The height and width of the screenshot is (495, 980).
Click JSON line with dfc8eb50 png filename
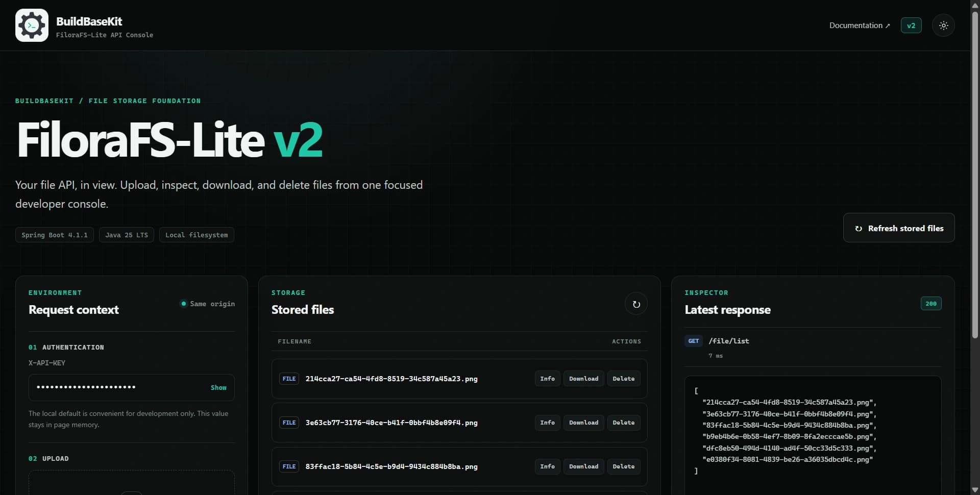(789, 448)
